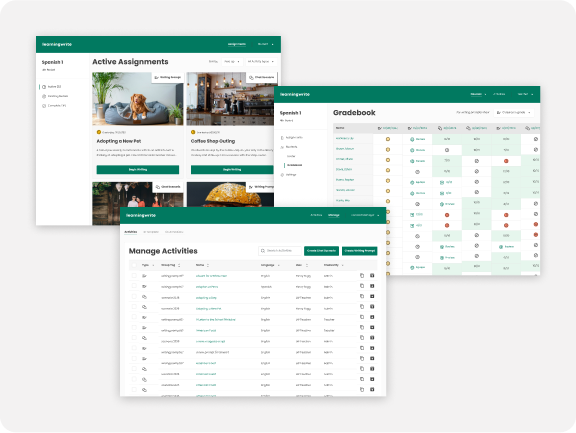
Task: Open Sort by dropdown in Active Assignments
Action: pos(232,62)
